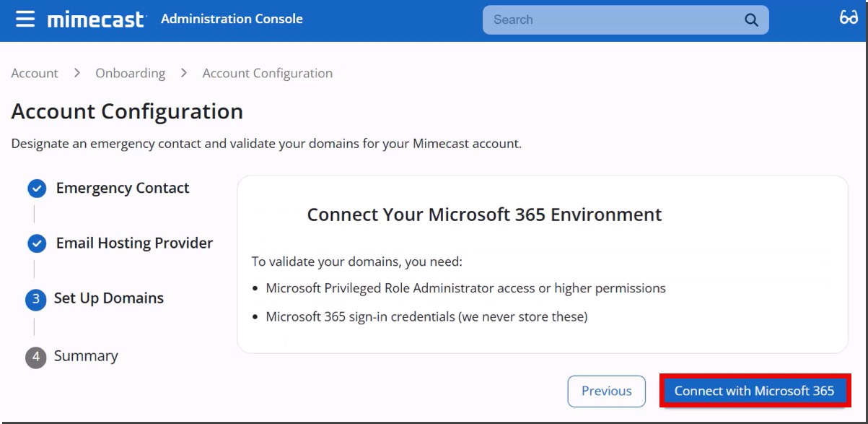Select the step 4 circle for Summary

point(37,355)
